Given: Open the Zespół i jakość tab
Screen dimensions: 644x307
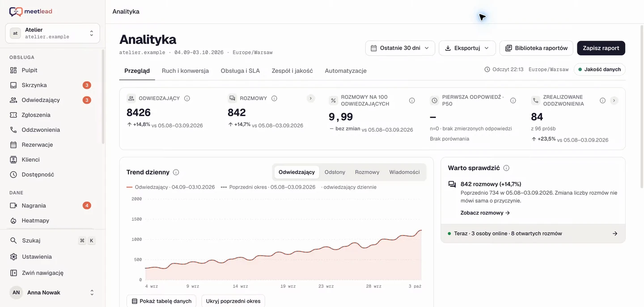Looking at the screenshot, I should coord(292,71).
